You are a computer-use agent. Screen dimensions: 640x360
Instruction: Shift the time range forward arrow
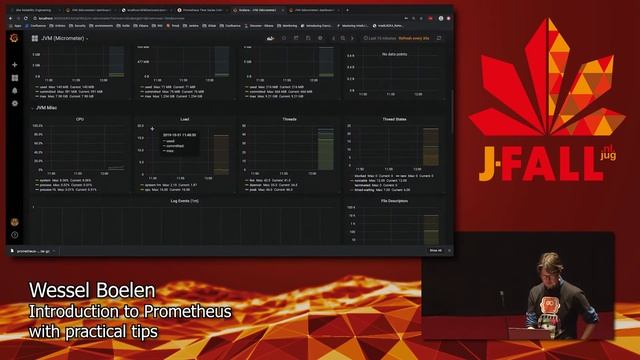pyautogui.click(x=352, y=38)
